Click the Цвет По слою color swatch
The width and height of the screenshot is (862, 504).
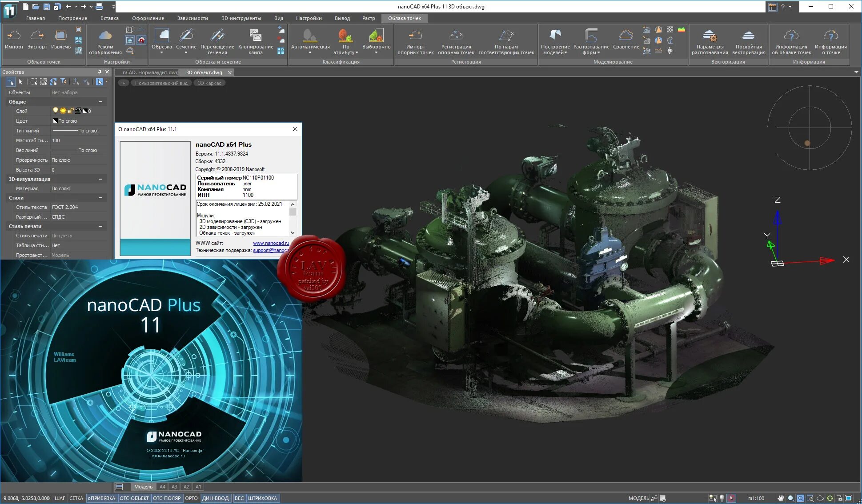[x=55, y=121]
